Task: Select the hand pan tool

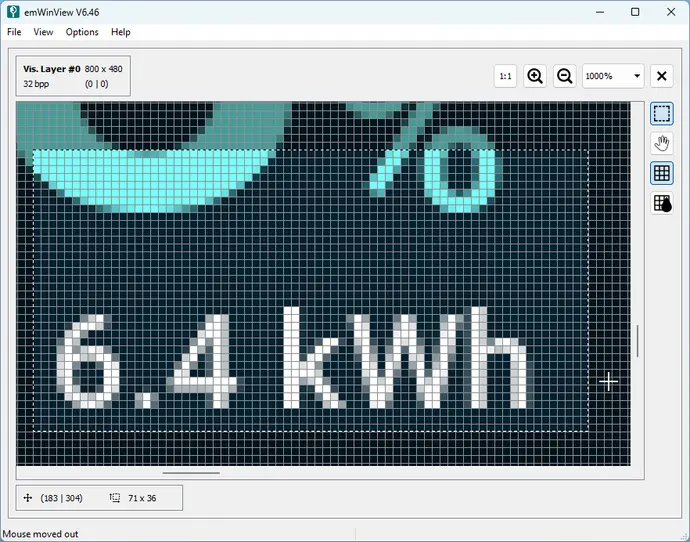Action: [x=661, y=143]
